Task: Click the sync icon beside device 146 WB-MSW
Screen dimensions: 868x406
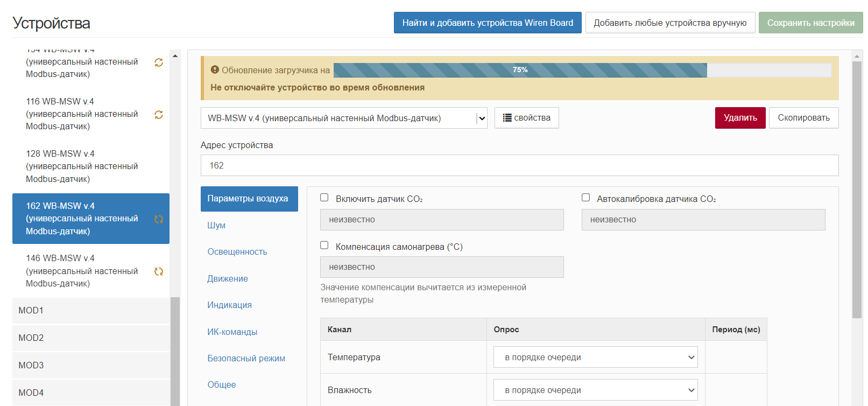Action: click(x=159, y=271)
